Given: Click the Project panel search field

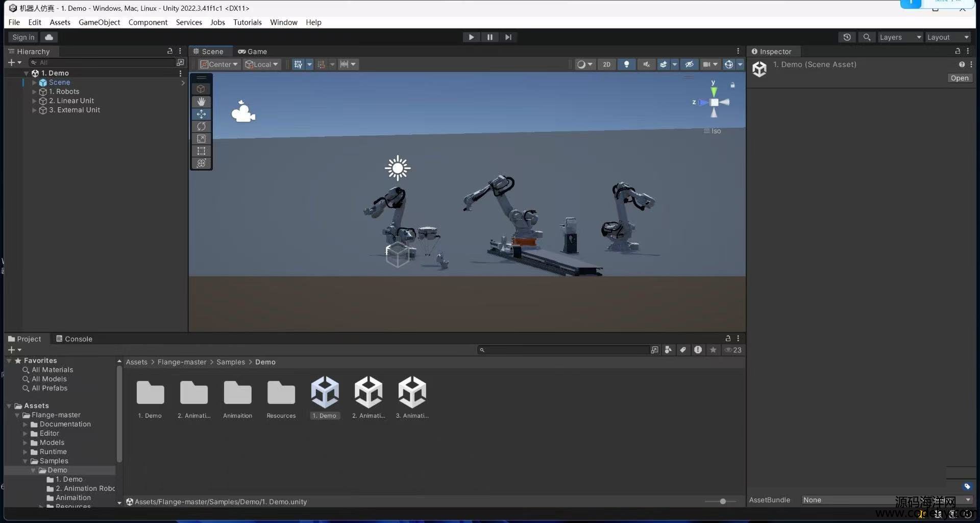Looking at the screenshot, I should coord(563,350).
